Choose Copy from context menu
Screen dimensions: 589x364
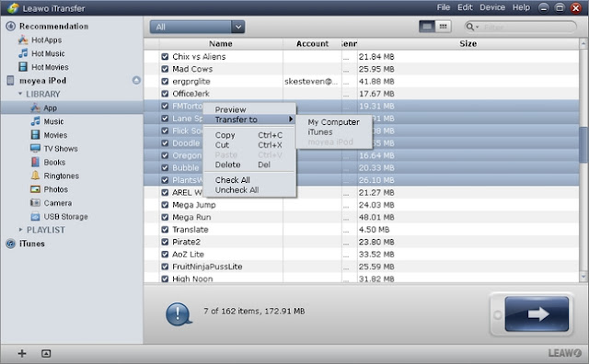[x=225, y=135]
